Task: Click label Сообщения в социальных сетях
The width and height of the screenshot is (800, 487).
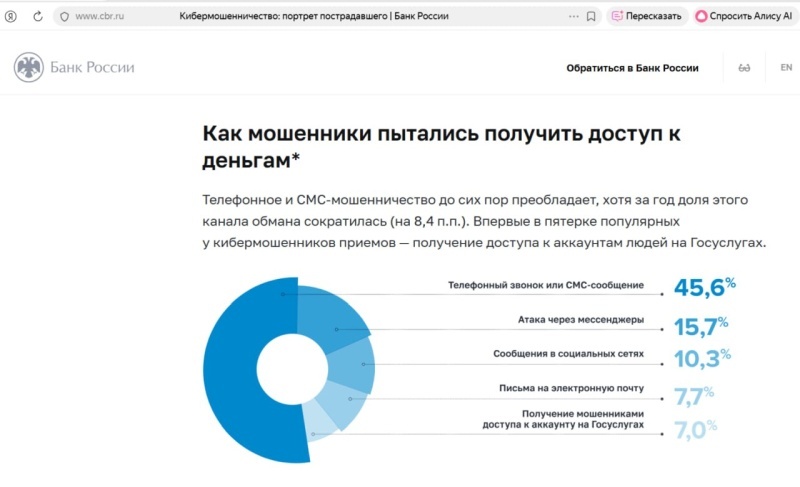Action: [568, 353]
